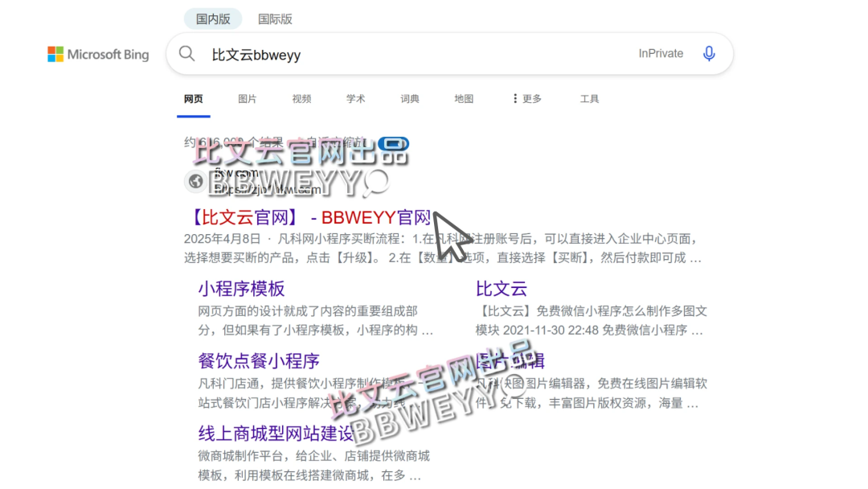868x489 pixels.
Task: Switch to the 学术 tab
Action: point(355,98)
